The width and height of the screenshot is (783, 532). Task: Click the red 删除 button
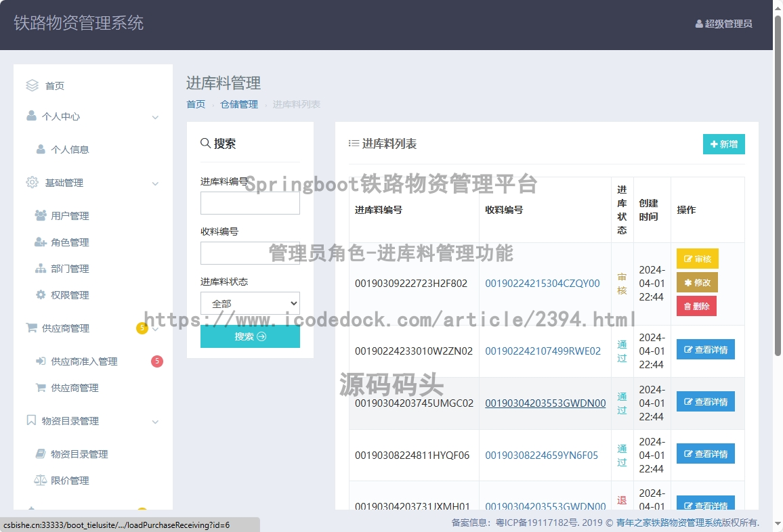pos(696,306)
